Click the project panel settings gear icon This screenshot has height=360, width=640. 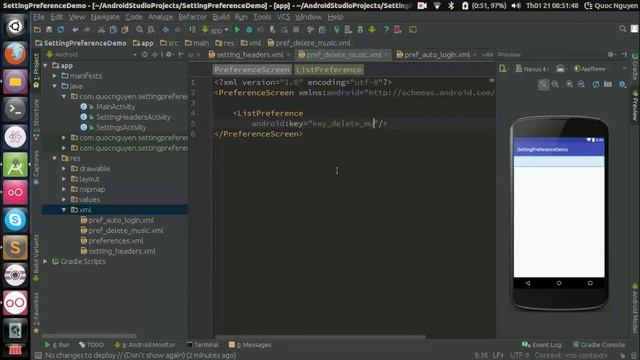coord(169,54)
